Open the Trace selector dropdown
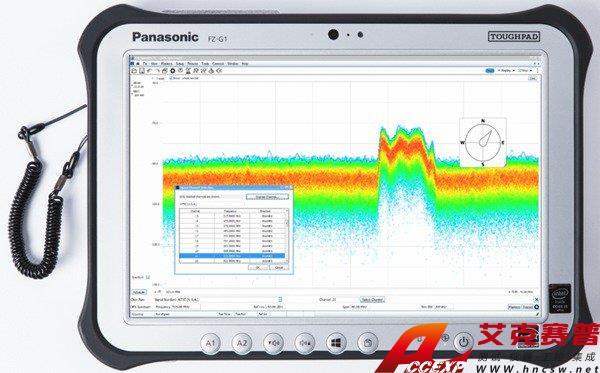Viewport: 600px width, 373px height. (x=158, y=78)
